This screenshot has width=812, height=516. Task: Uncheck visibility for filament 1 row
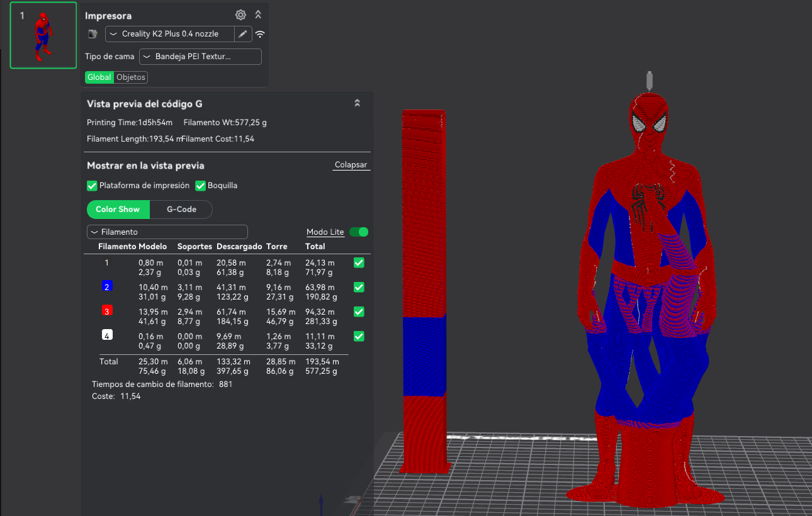(x=359, y=263)
